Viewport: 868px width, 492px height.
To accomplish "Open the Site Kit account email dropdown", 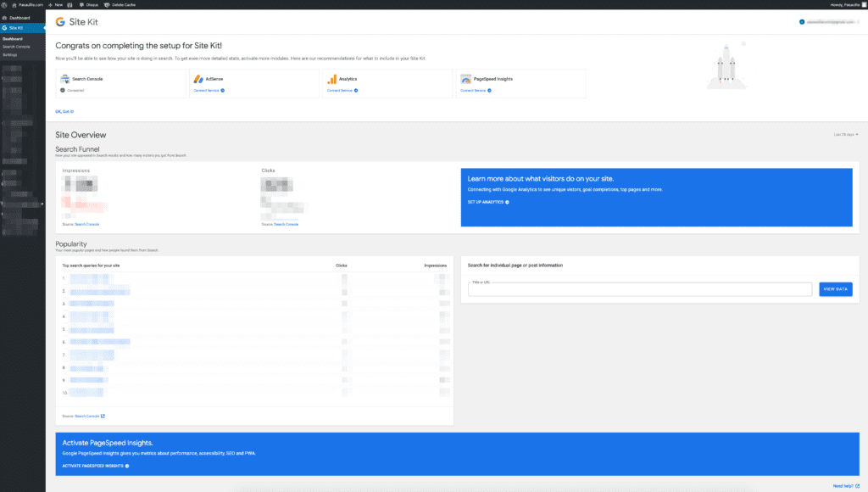I will point(829,22).
